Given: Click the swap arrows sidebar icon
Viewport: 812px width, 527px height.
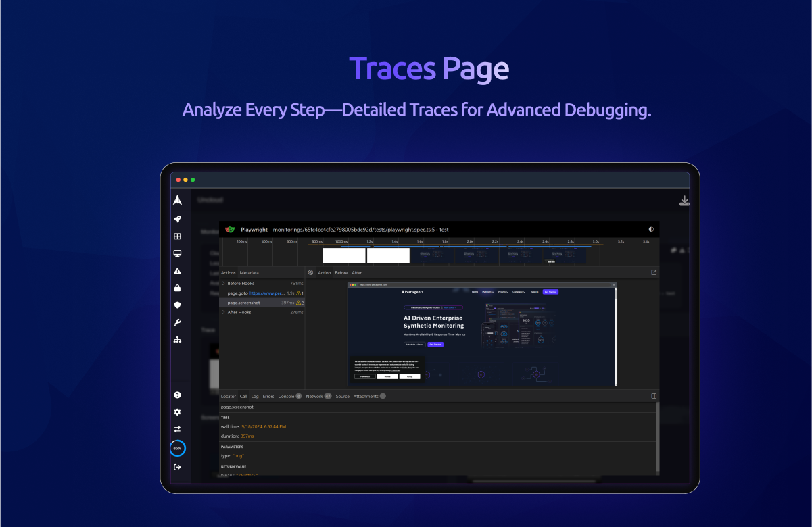Looking at the screenshot, I should pos(178,429).
